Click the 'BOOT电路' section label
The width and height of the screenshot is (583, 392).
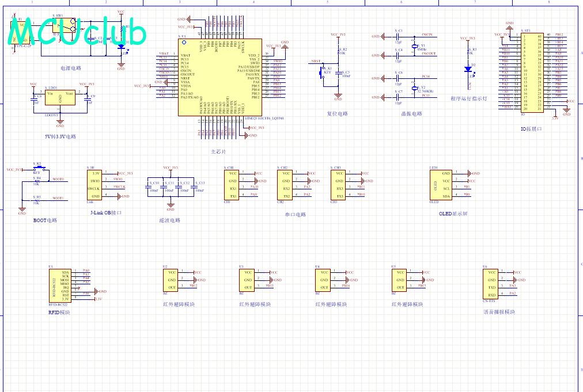coord(45,220)
